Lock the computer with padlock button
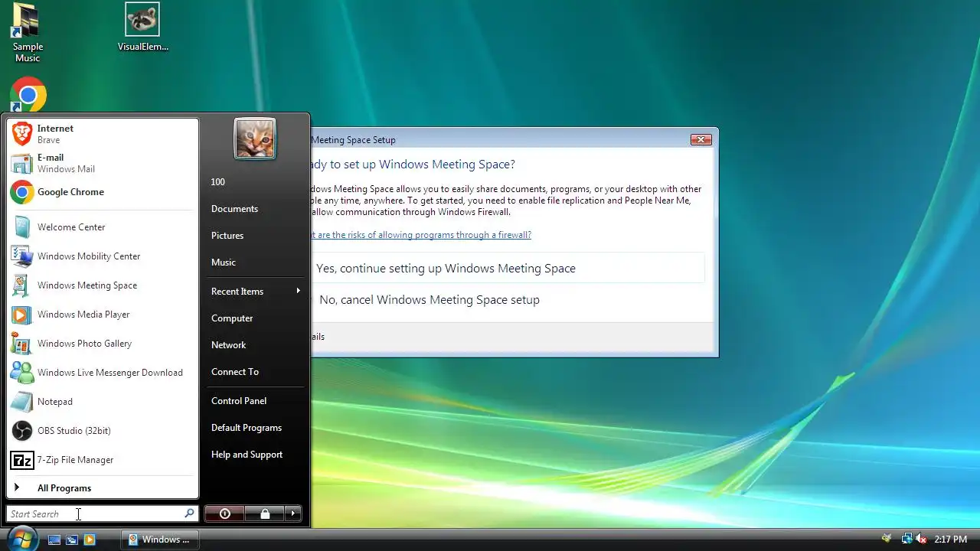Image resolution: width=980 pixels, height=551 pixels. [264, 514]
